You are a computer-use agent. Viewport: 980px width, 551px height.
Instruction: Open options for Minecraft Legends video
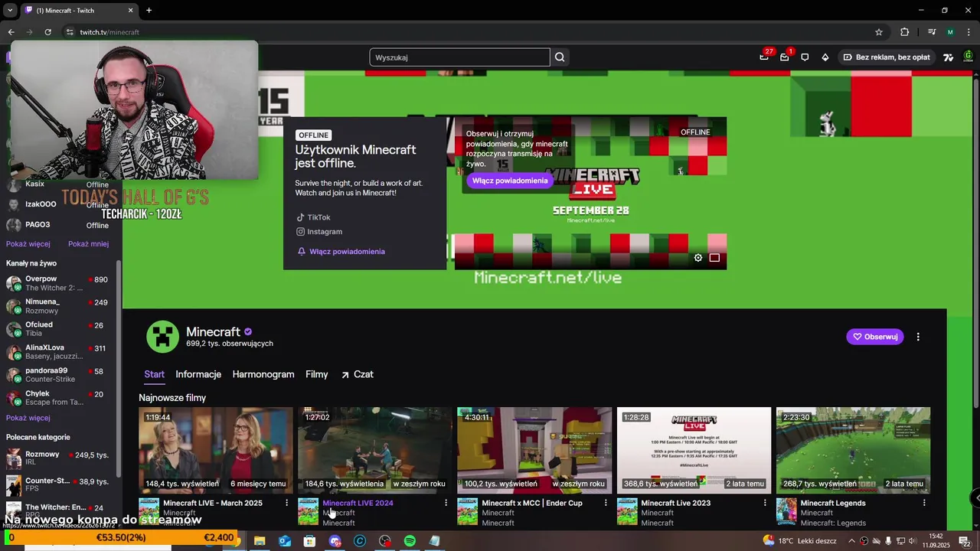(924, 503)
